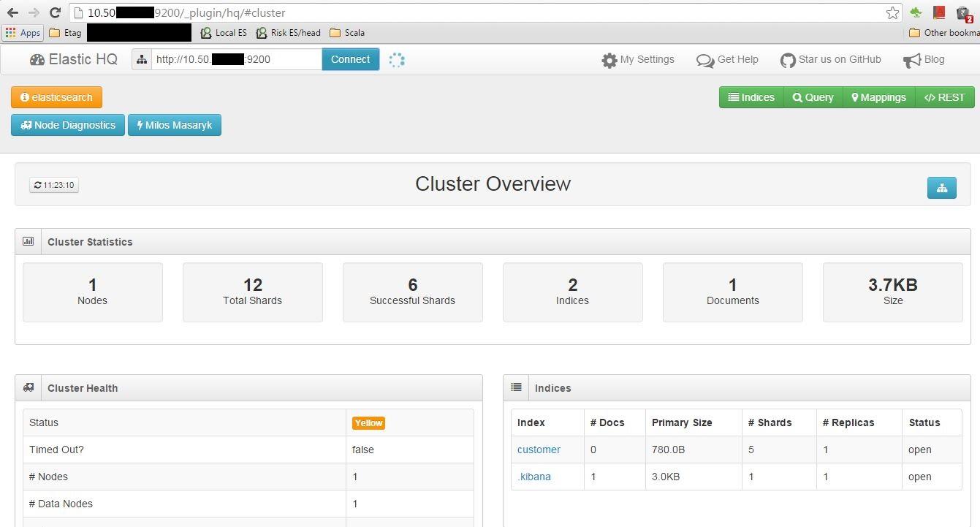Open the Mappings tab
The image size is (980, 527).
click(878, 96)
